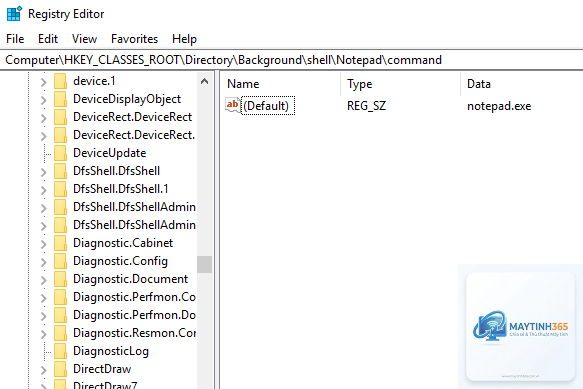This screenshot has height=389, width=583.
Task: Expand the Diagnostic.Resmon.Co key
Action: pos(44,334)
